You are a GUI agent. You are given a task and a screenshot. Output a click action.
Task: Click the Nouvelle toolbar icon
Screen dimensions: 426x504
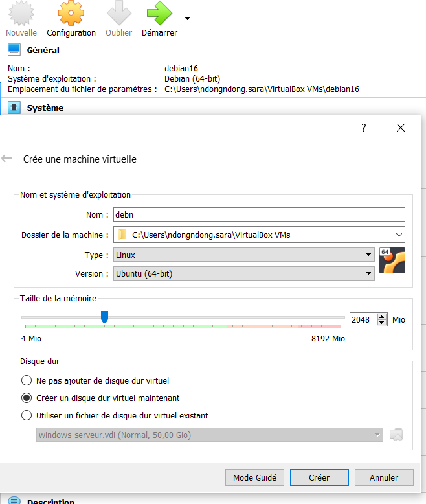(x=21, y=13)
